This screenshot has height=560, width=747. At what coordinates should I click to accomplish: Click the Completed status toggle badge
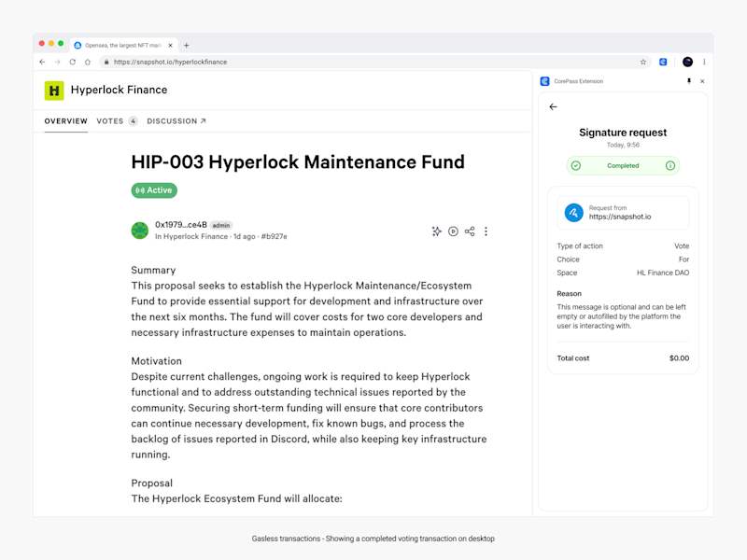tap(623, 165)
